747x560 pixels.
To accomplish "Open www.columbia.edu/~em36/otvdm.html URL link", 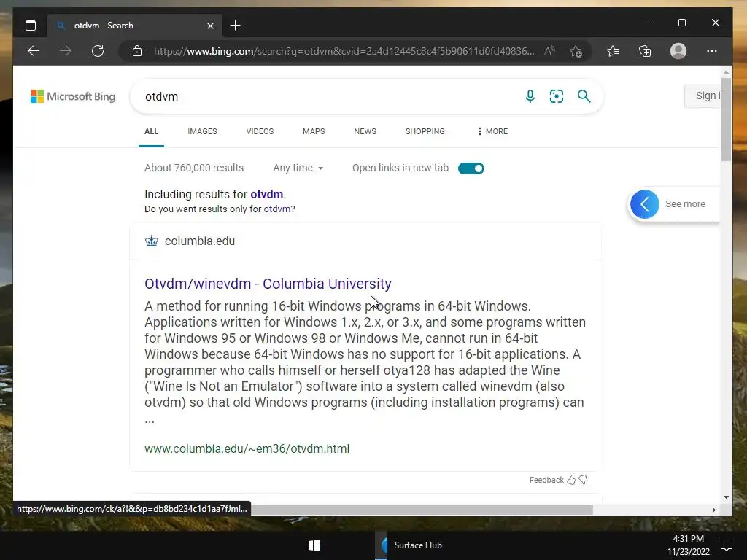I will coord(247,448).
